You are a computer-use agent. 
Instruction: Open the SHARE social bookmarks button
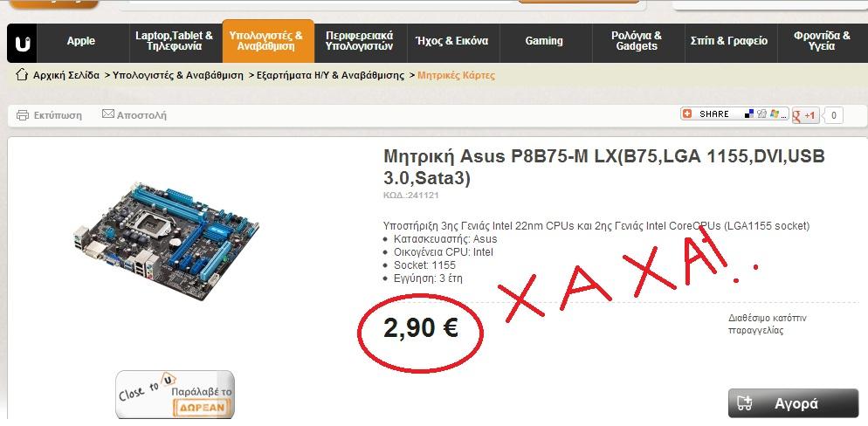point(734,114)
